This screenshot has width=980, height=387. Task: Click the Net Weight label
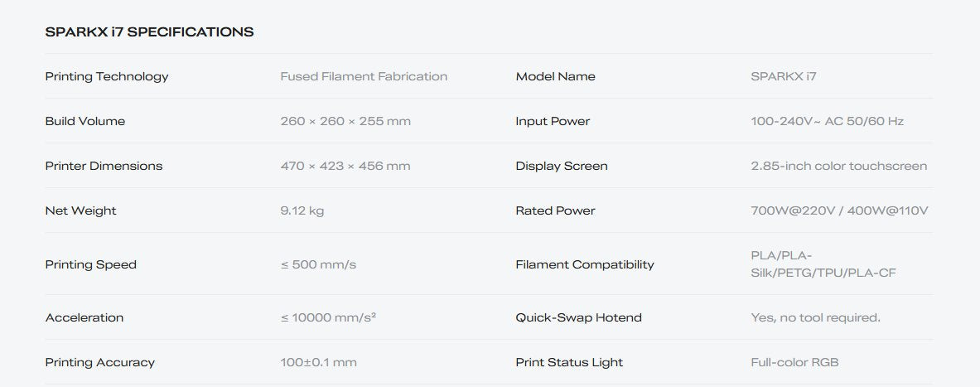click(x=80, y=210)
